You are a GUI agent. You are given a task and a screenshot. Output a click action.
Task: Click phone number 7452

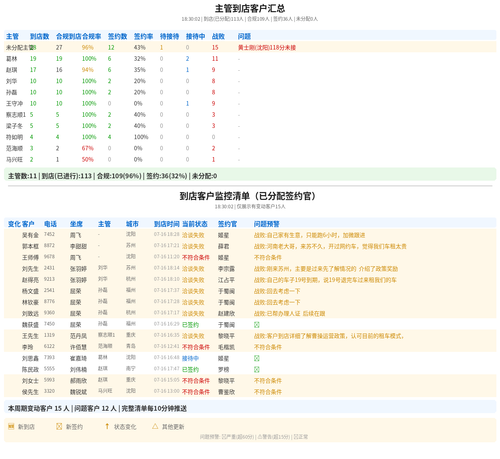tap(49, 234)
